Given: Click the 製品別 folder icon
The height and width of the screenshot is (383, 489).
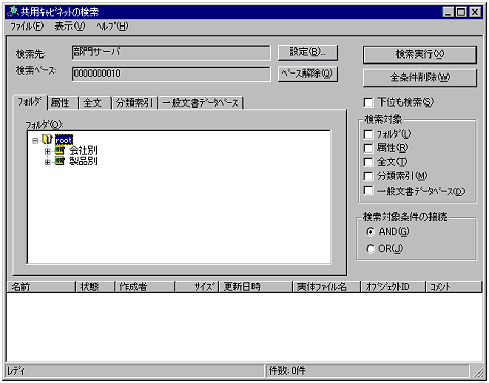Looking at the screenshot, I should [59, 161].
